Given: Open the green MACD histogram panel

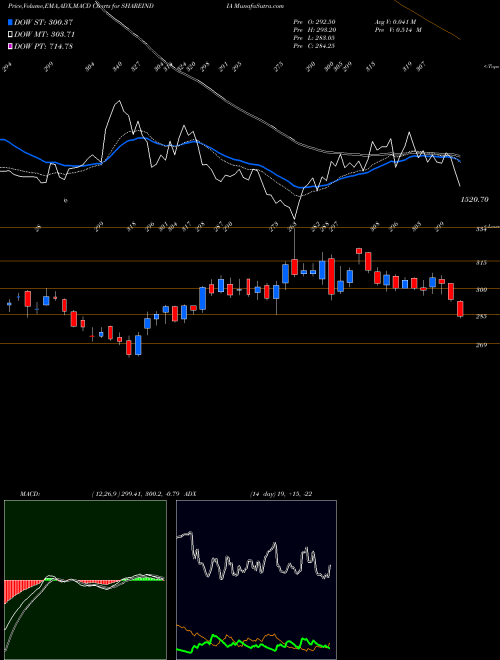Looking at the screenshot, I should click(85, 580).
